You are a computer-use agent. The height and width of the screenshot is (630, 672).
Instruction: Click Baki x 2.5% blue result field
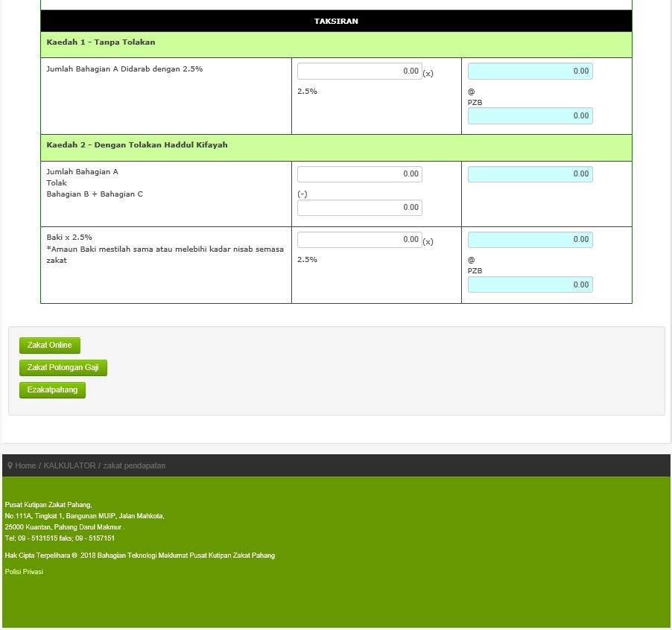[x=530, y=239]
